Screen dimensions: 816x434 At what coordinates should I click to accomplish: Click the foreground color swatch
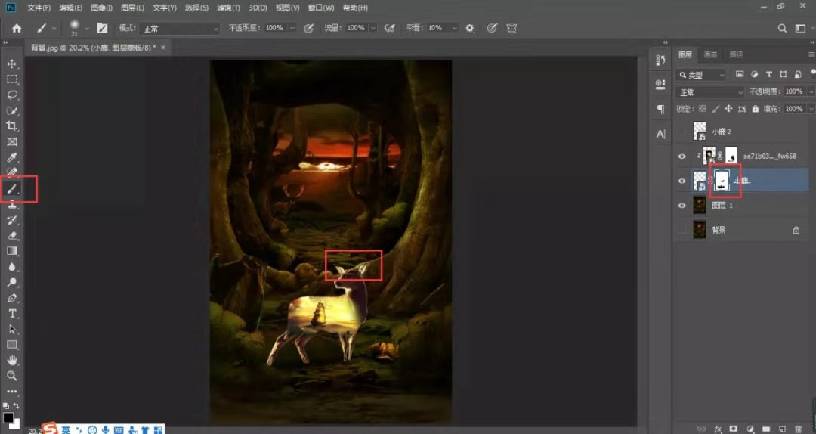coord(8,417)
